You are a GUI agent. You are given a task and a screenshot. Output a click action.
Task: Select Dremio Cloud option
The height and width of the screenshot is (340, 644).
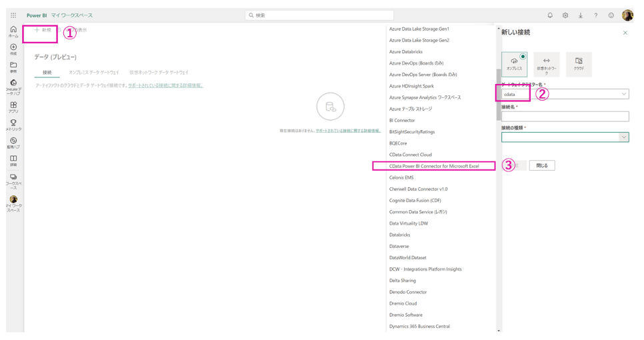[403, 303]
